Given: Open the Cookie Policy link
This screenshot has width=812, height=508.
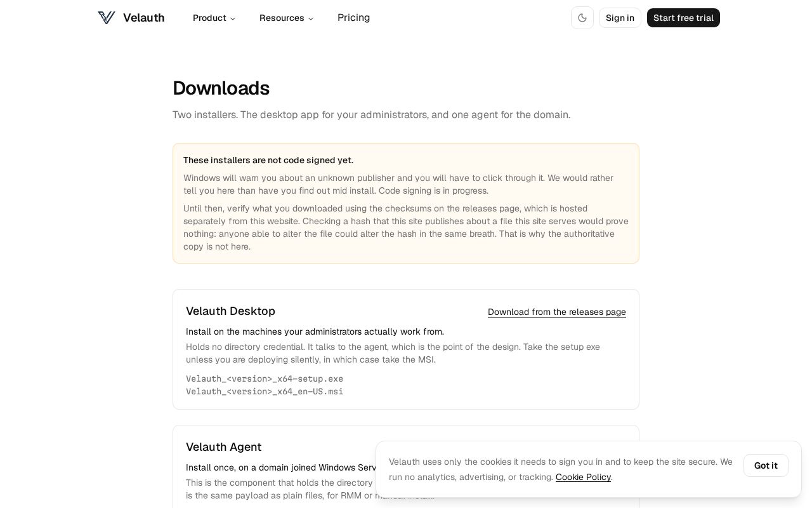Looking at the screenshot, I should (x=583, y=477).
